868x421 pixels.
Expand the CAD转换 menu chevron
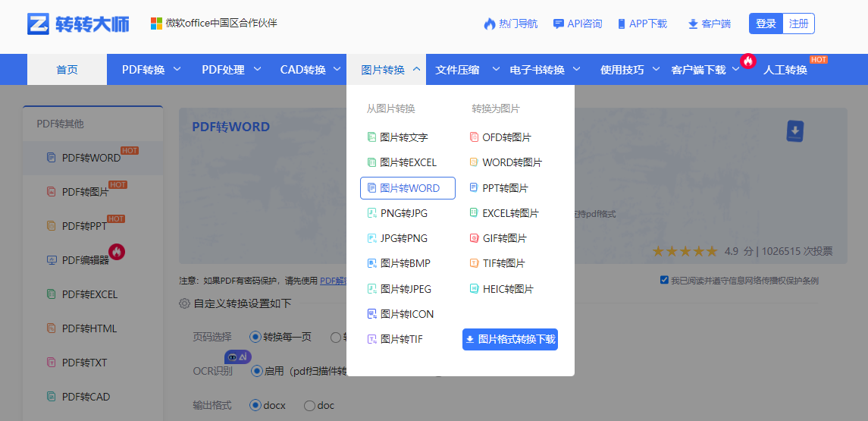point(337,69)
